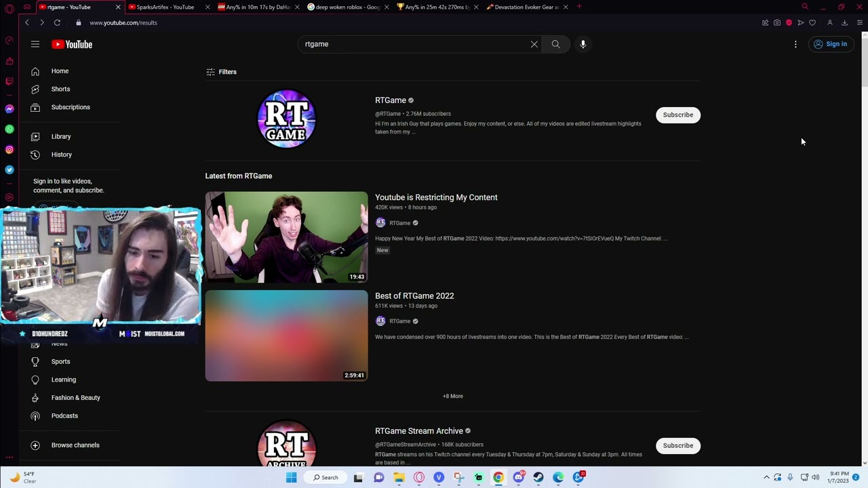
Task: Go forward with browser forward arrow
Action: coord(42,22)
